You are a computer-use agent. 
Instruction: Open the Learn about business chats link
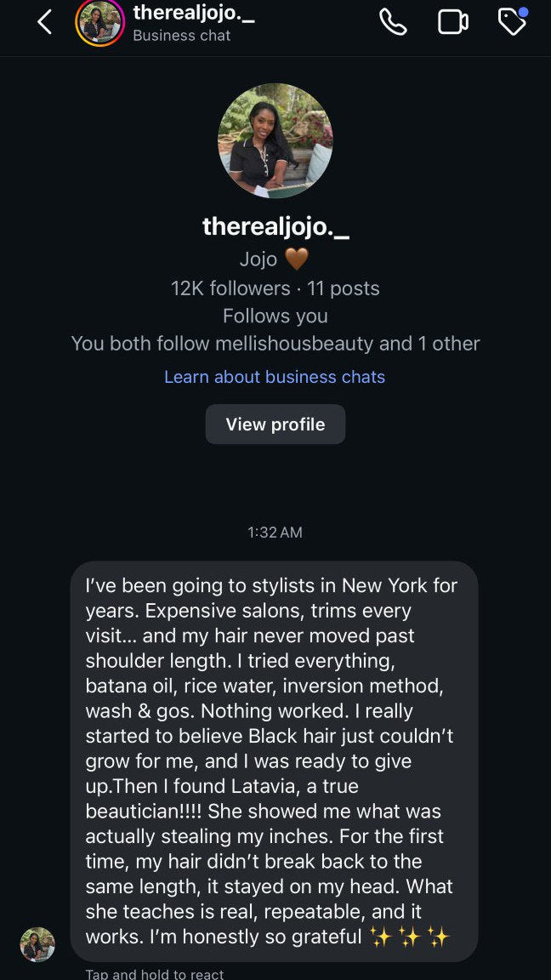pos(275,377)
